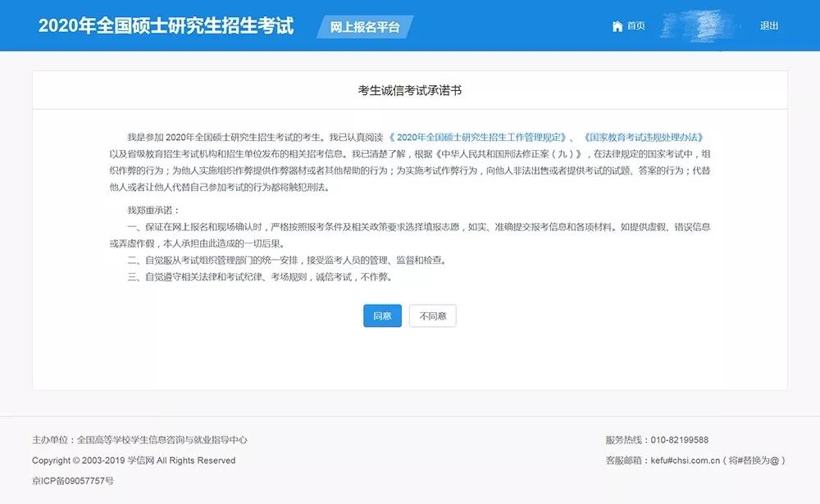Open the blurred username account area

coord(701,26)
